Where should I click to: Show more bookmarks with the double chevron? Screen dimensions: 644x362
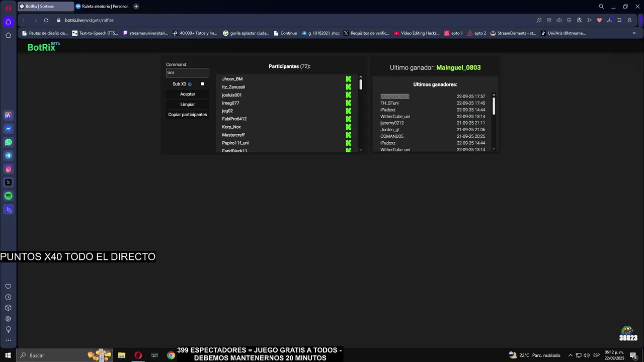[x=634, y=33]
